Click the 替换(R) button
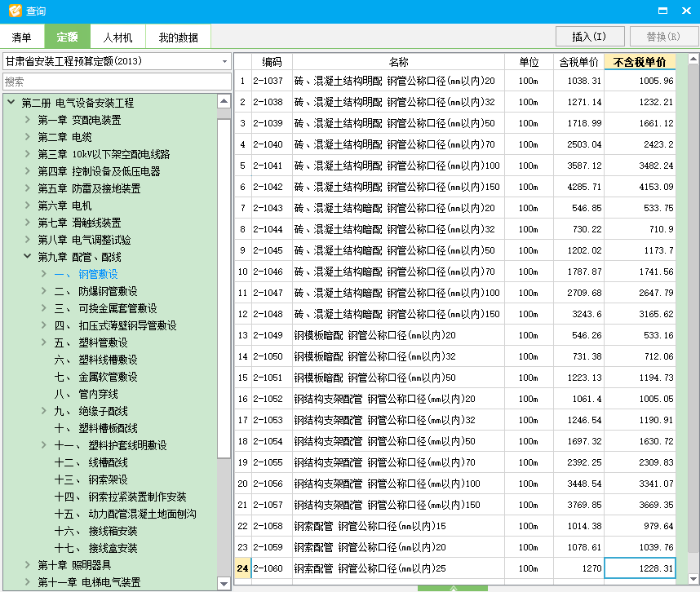 pyautogui.click(x=665, y=36)
